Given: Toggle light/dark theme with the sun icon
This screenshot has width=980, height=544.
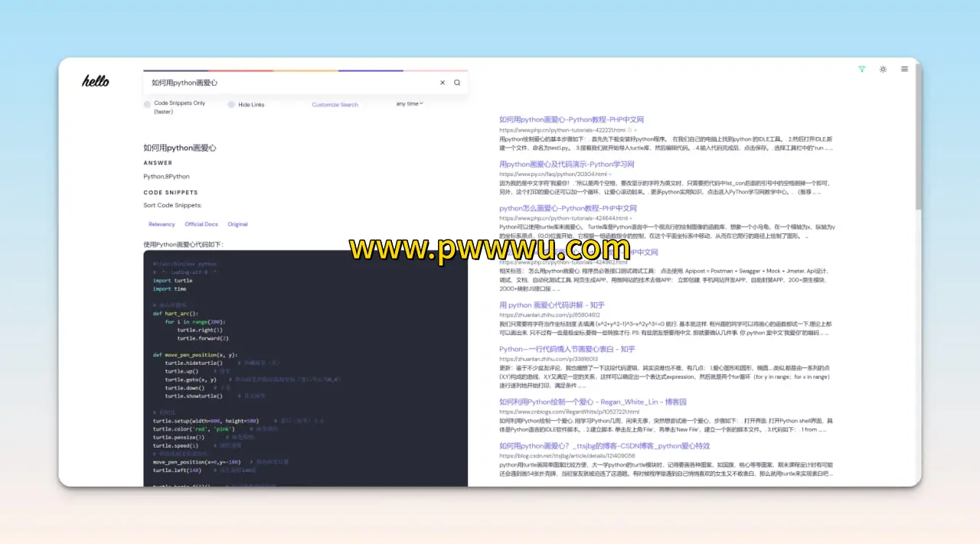Looking at the screenshot, I should pos(883,69).
